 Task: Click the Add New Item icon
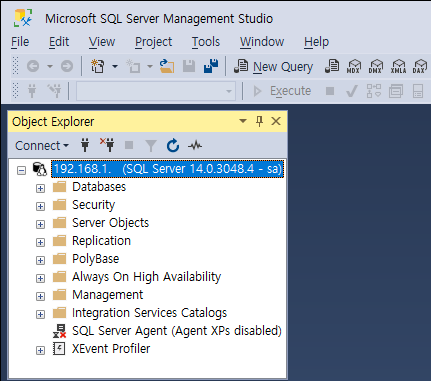click(x=133, y=66)
